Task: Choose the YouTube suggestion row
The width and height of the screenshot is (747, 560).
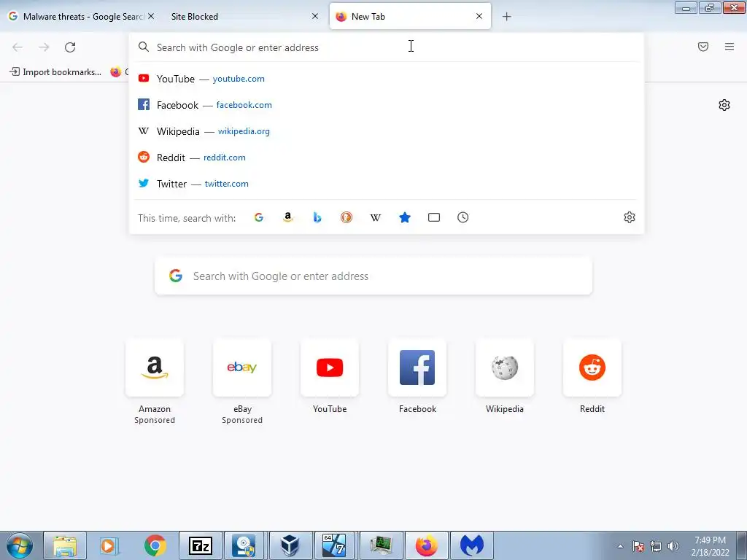Action: (x=387, y=79)
